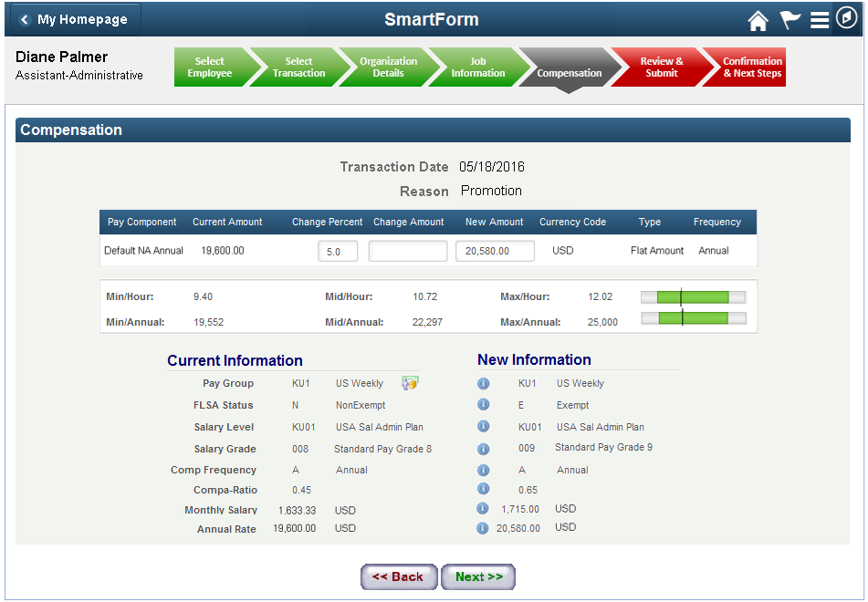Click the Next >> button
The width and height of the screenshot is (868, 602).
(x=477, y=576)
